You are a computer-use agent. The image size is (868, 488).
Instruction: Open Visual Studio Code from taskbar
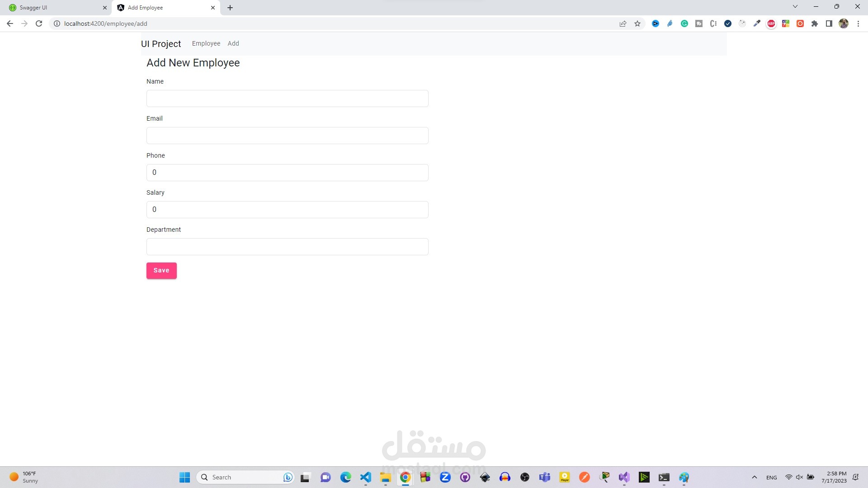click(x=365, y=477)
